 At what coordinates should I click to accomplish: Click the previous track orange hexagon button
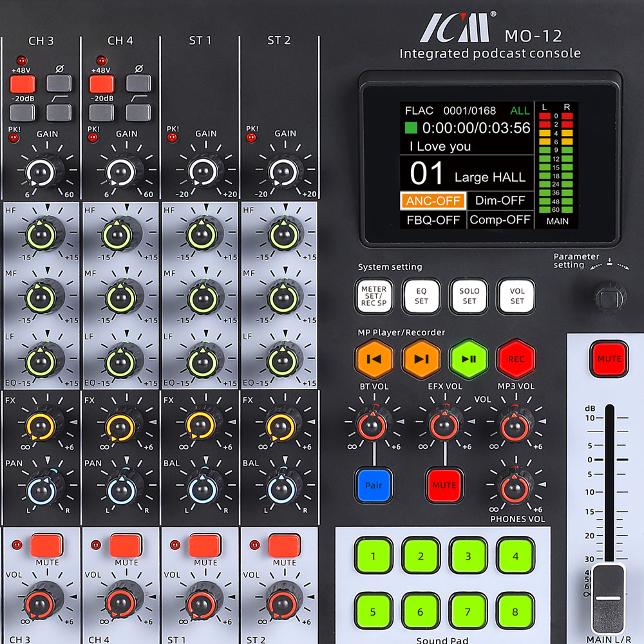[374, 359]
